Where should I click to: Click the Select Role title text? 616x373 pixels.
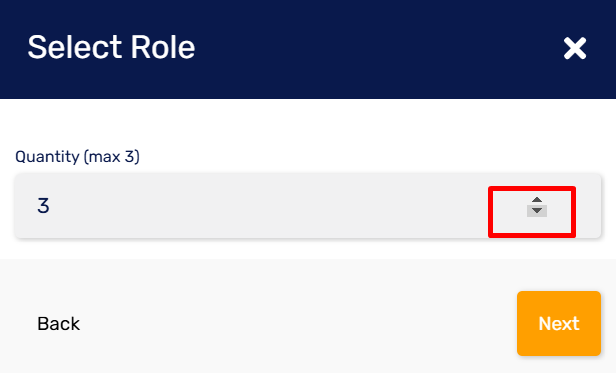point(111,48)
